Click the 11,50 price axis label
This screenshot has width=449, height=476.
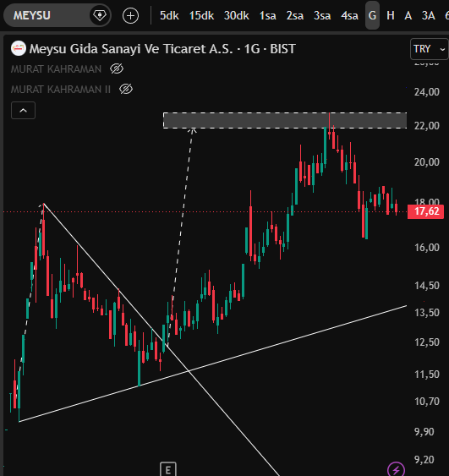tap(426, 375)
